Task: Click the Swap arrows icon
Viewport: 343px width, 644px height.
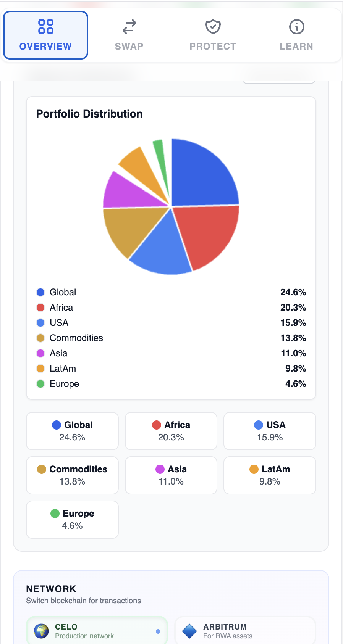Action: (x=129, y=27)
